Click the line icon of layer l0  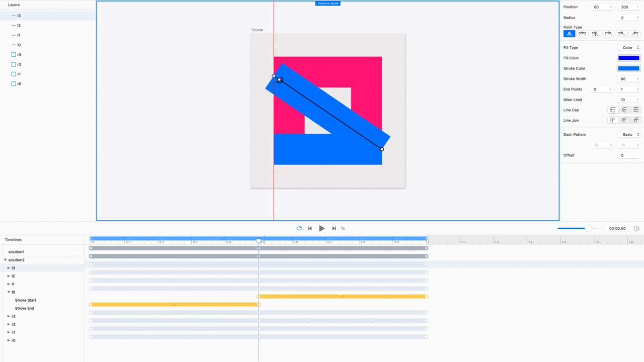click(x=14, y=45)
